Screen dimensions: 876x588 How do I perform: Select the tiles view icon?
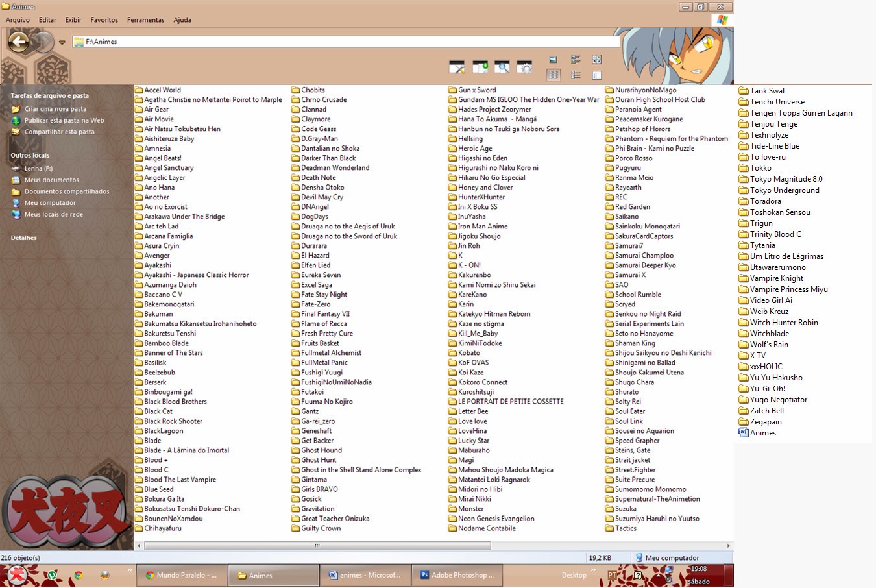[x=575, y=60]
